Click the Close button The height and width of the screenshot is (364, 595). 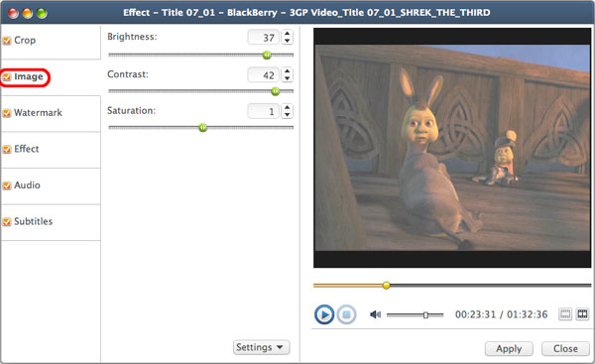point(565,348)
